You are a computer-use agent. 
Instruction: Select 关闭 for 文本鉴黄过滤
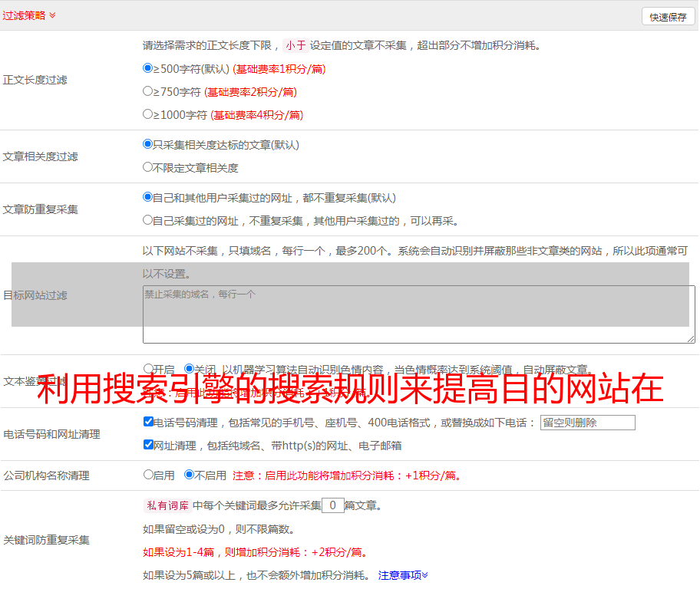click(x=189, y=369)
